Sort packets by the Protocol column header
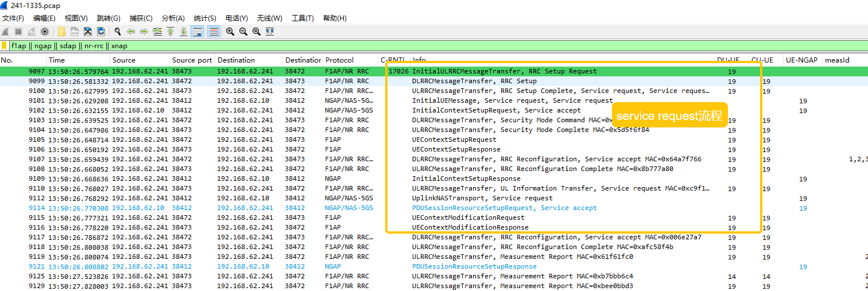The height and width of the screenshot is (291, 868). click(340, 60)
